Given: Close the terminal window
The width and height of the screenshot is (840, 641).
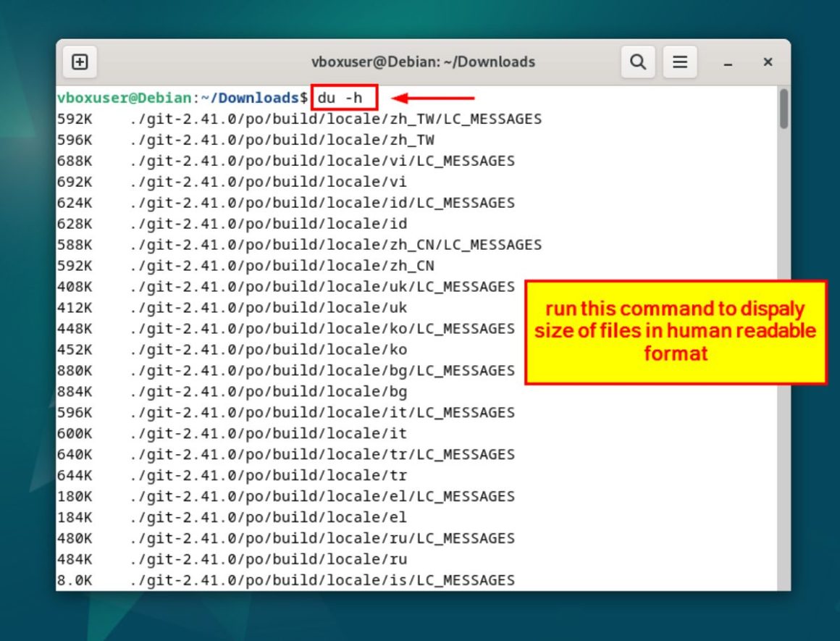Looking at the screenshot, I should click(768, 62).
